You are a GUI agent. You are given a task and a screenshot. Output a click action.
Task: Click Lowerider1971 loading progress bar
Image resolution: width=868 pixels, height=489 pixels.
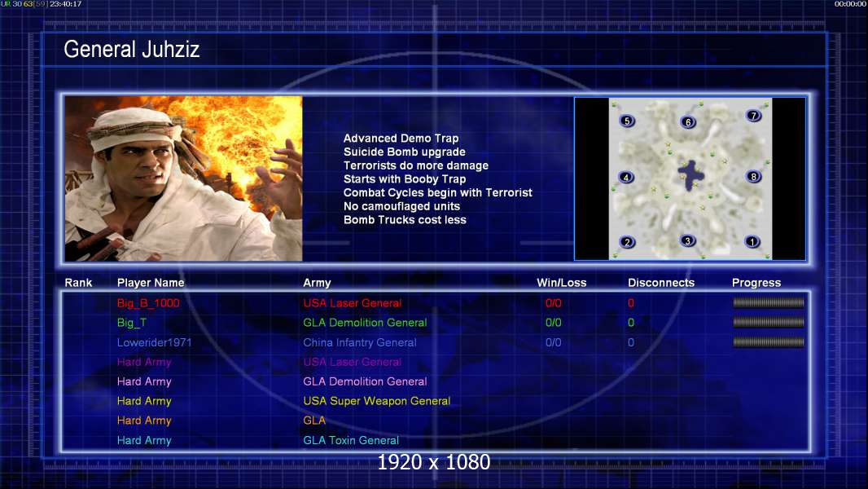(x=769, y=341)
